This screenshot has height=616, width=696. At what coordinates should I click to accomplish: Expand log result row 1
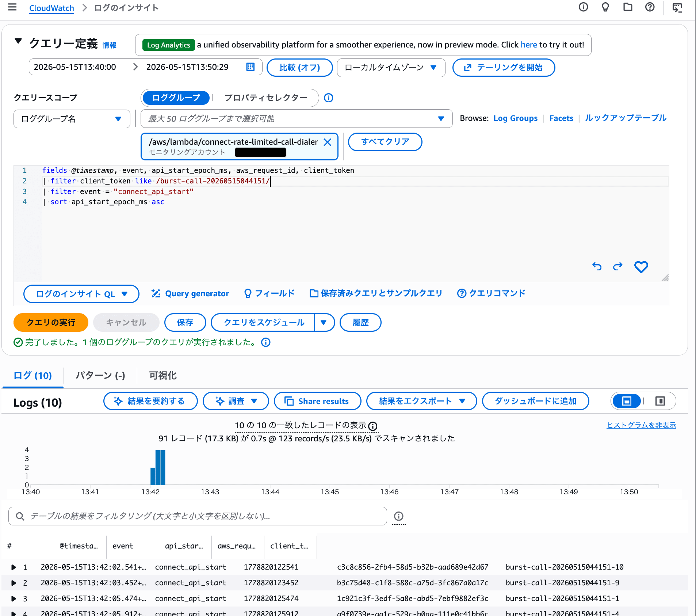click(x=14, y=567)
